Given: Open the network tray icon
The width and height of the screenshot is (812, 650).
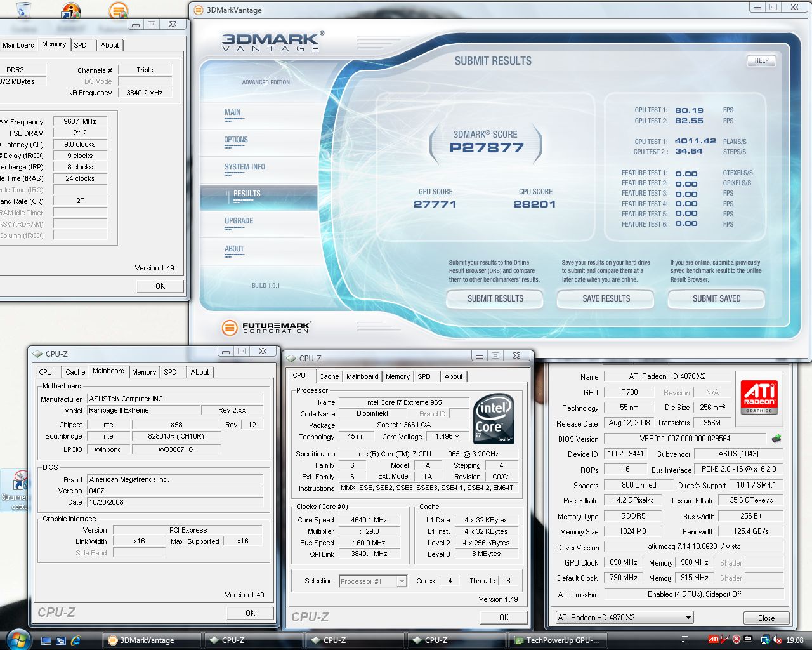Looking at the screenshot, I should (765, 640).
